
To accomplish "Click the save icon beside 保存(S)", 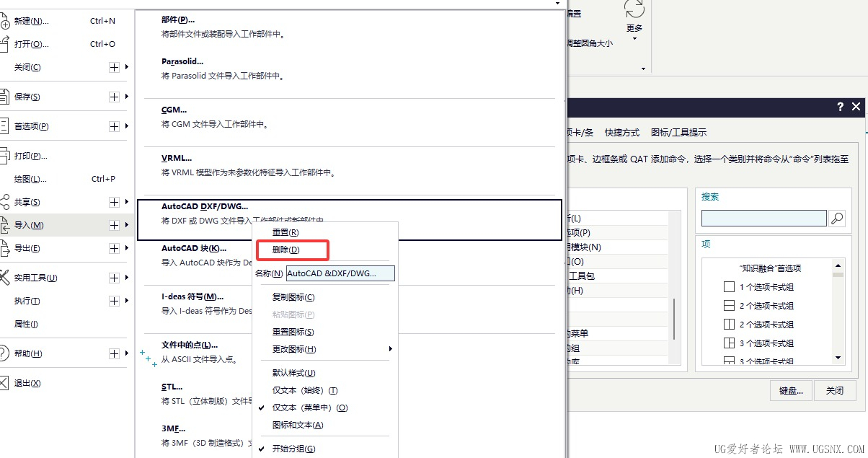I will point(4,97).
